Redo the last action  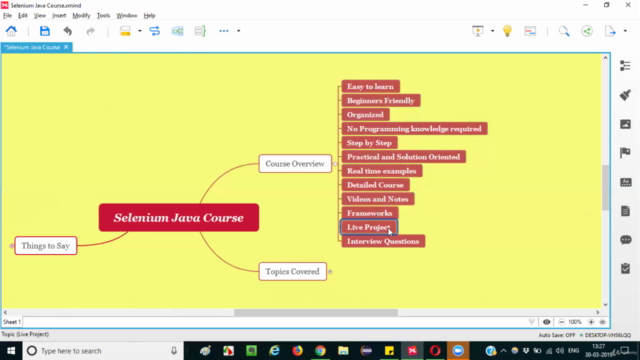tap(90, 31)
